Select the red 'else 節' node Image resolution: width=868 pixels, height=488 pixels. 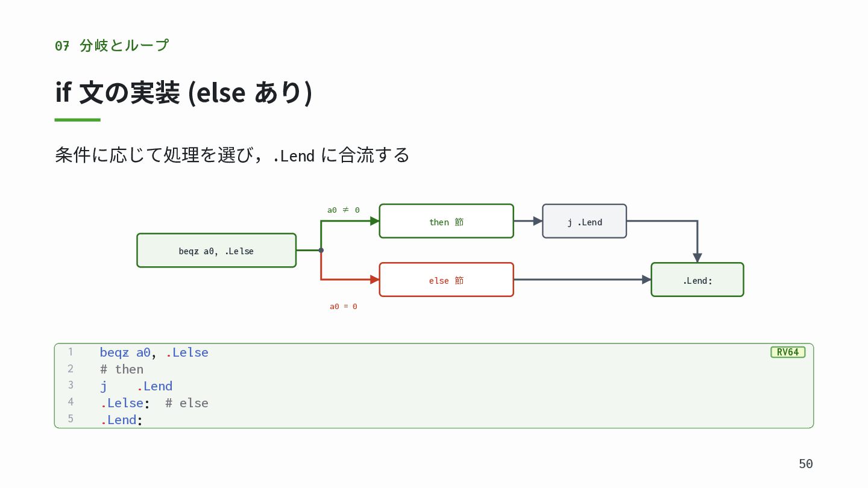446,280
